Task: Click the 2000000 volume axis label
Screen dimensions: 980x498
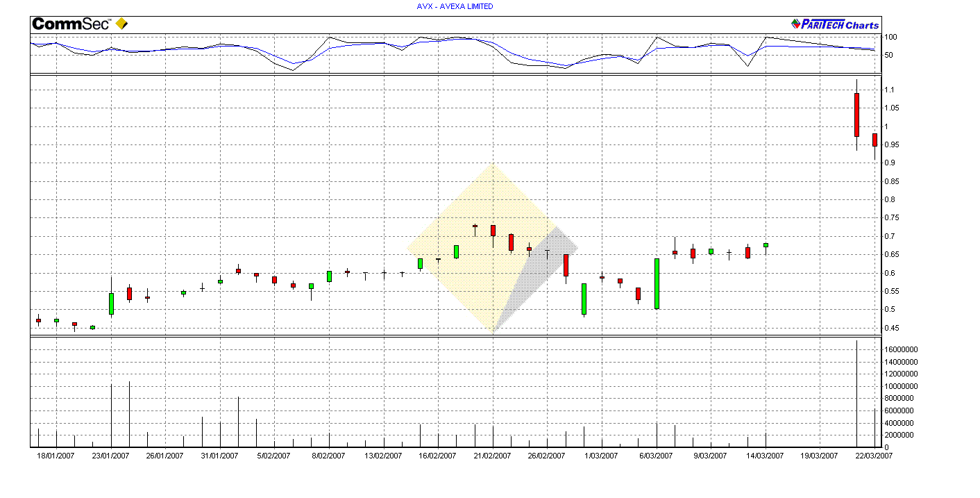Action: pos(899,435)
